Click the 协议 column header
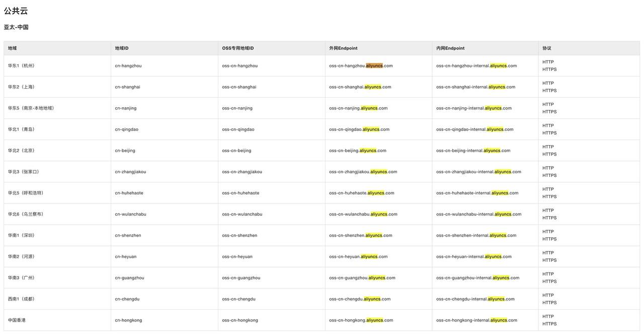This screenshot has height=335, width=644. click(547, 48)
